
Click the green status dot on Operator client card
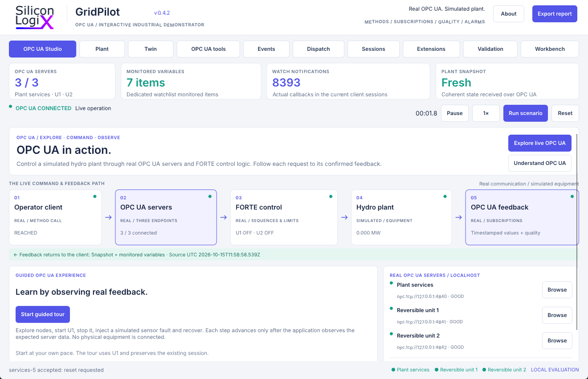pos(94,196)
